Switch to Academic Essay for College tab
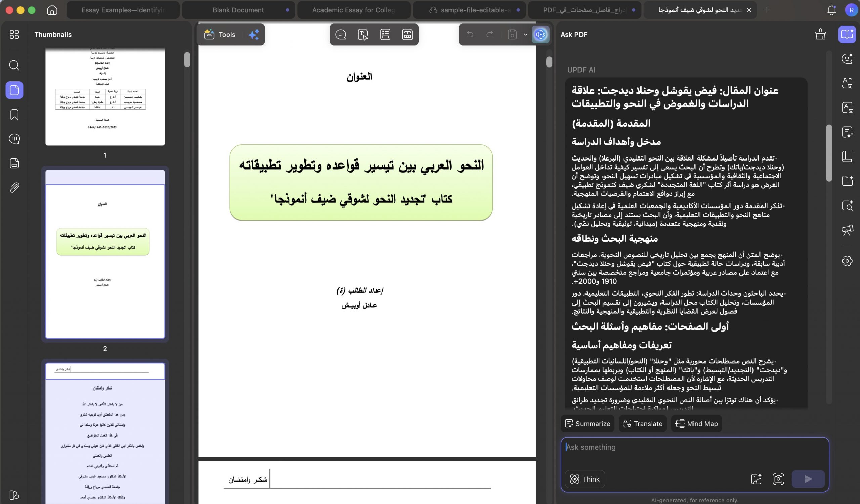 (x=353, y=10)
